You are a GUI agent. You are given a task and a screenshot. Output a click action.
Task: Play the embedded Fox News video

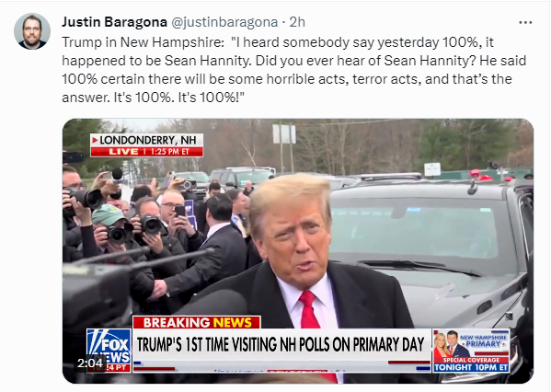(x=298, y=251)
